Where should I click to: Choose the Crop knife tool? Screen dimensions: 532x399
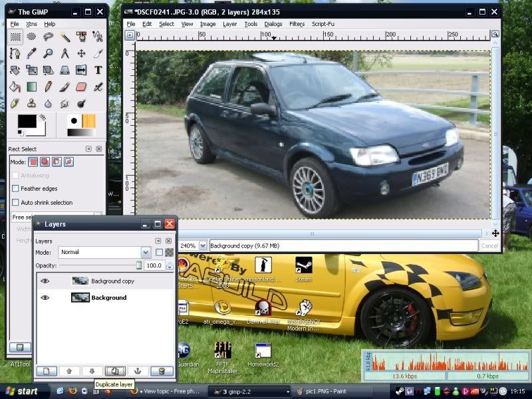pyautogui.click(x=98, y=53)
